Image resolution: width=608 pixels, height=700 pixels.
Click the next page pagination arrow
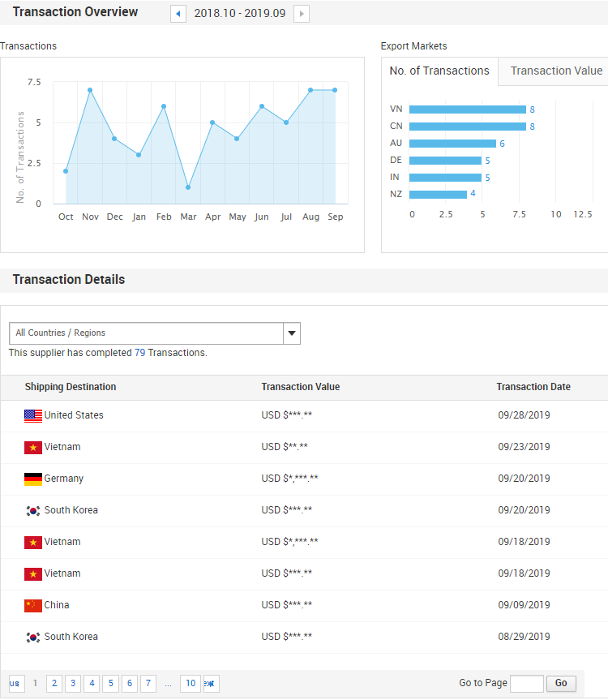click(211, 684)
